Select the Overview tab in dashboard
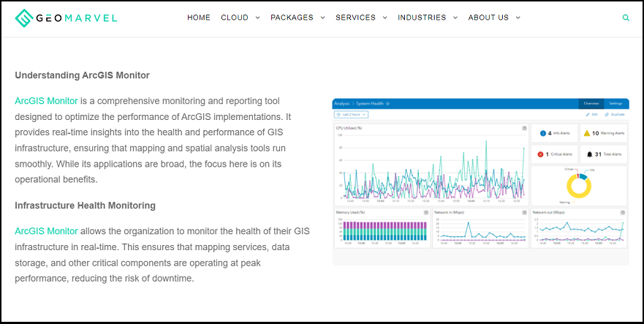This screenshot has height=324, width=644. 591,104
